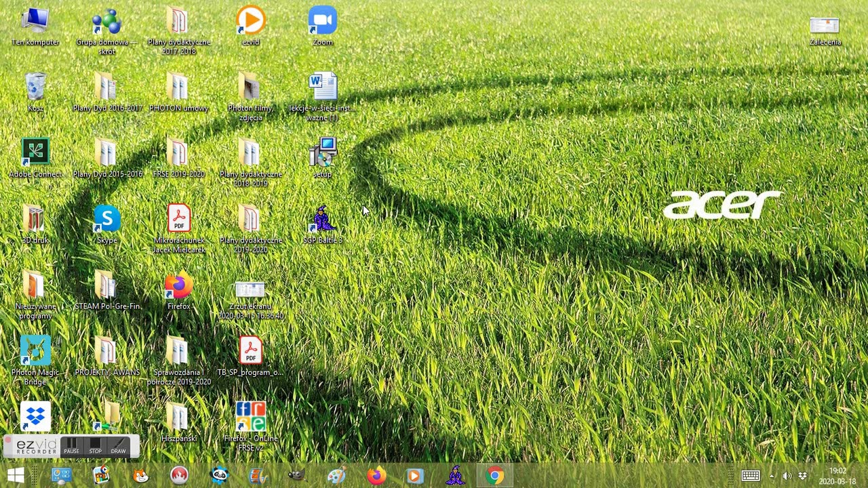Open Grupa domowa shortcut icon

coord(106,30)
